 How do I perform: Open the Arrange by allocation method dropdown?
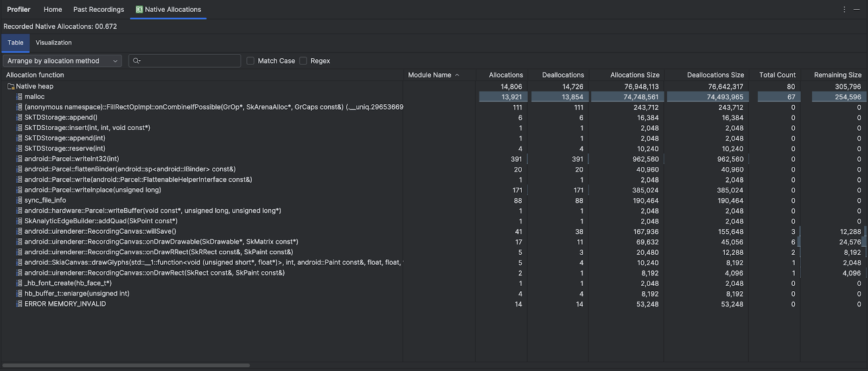(x=62, y=61)
